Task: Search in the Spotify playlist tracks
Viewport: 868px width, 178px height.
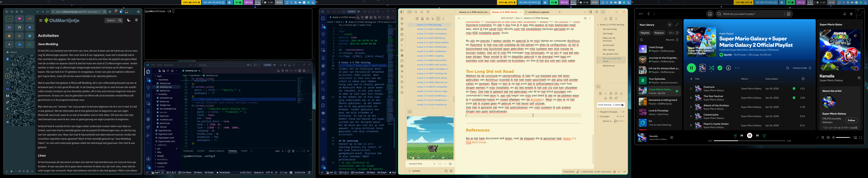Action: point(787,68)
